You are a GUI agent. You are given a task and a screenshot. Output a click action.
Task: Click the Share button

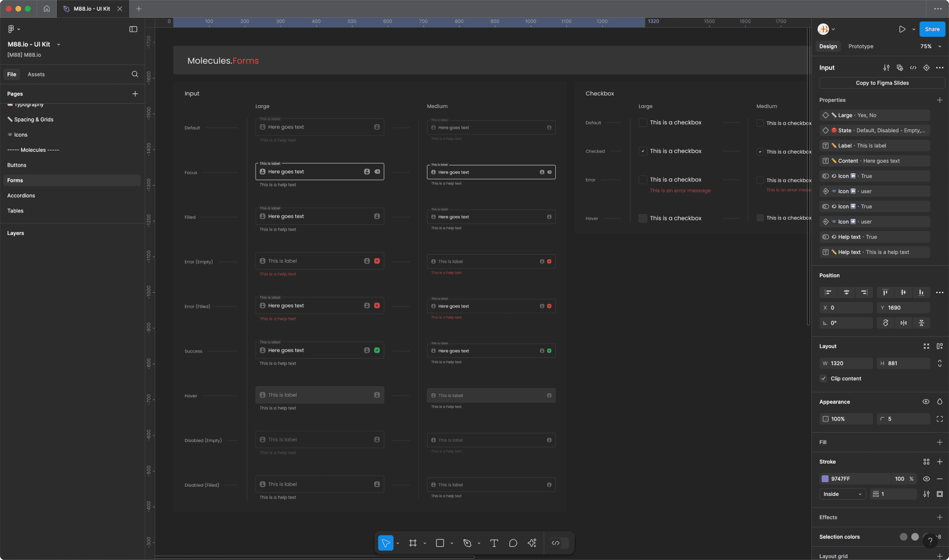coord(931,29)
